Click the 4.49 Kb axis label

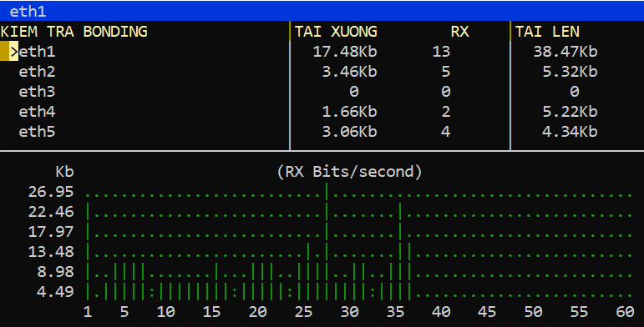coord(55,291)
